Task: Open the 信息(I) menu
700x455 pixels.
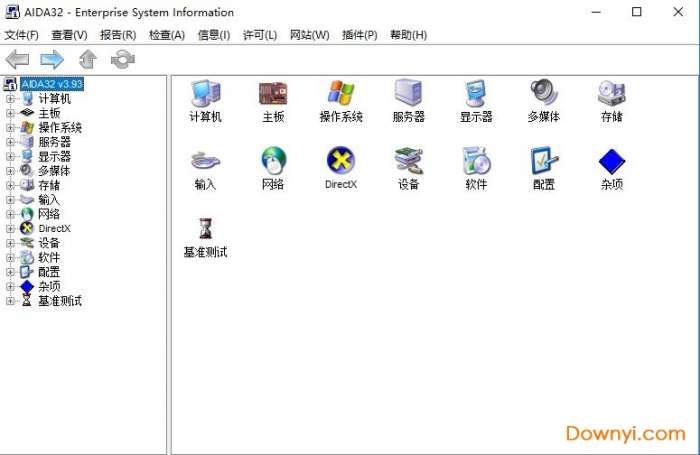Action: (x=214, y=35)
